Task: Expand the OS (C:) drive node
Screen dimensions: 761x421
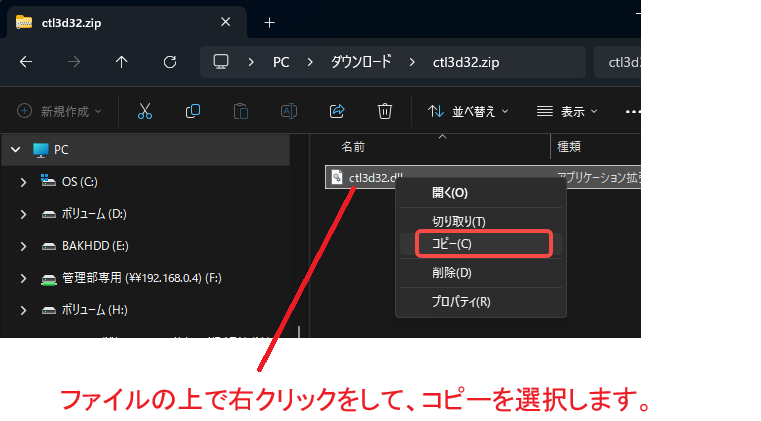Action: pyautogui.click(x=23, y=182)
